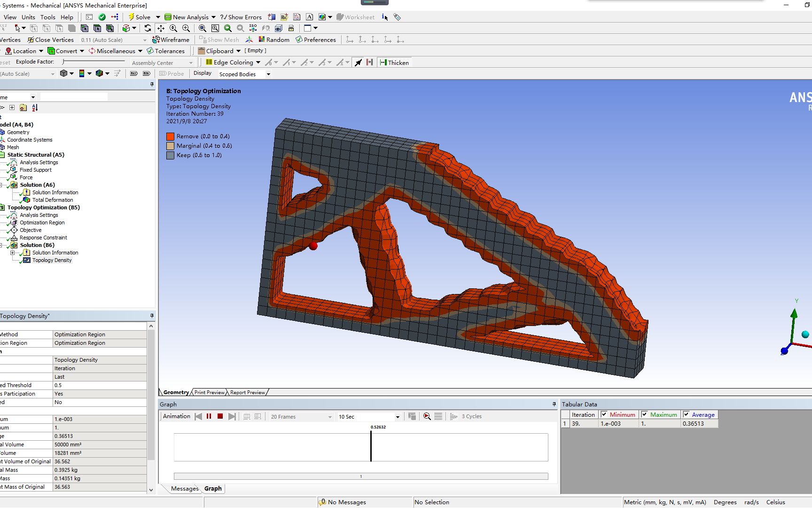Viewport: 812px width, 508px height.
Task: Click the Wireframe display icon
Action: point(156,40)
